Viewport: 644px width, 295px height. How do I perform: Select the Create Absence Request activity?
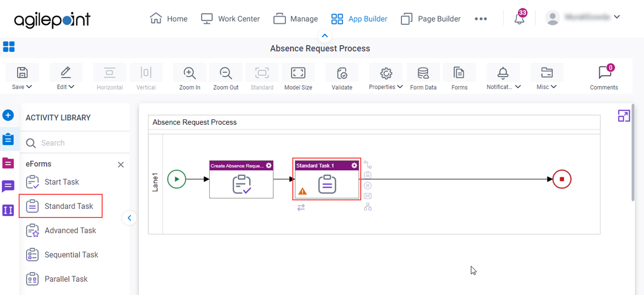pos(242,180)
